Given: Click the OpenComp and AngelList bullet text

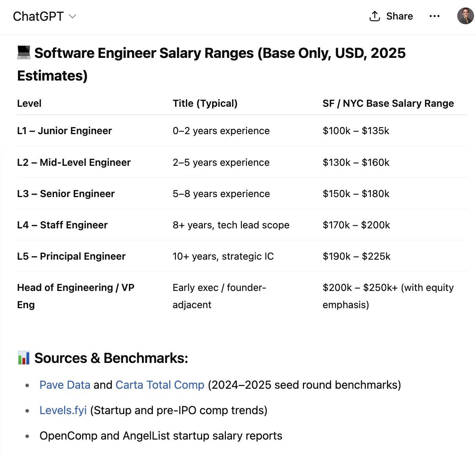Looking at the screenshot, I should pos(161,436).
